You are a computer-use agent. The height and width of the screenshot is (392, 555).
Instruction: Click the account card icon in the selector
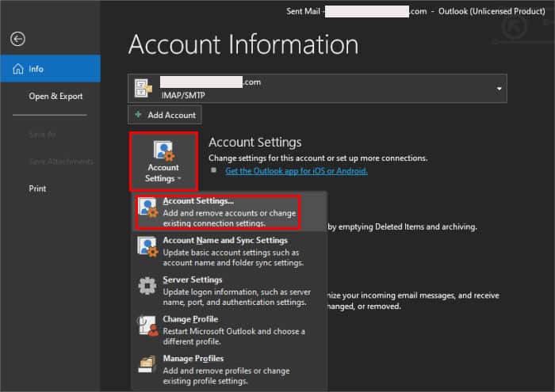coord(143,89)
